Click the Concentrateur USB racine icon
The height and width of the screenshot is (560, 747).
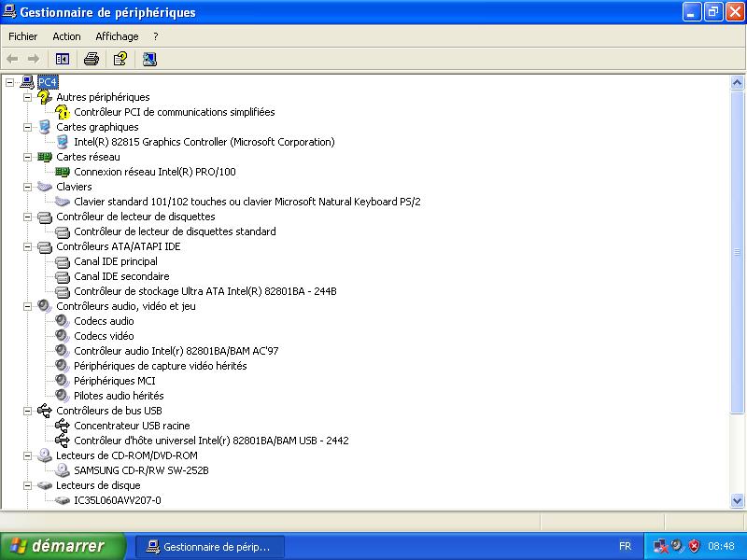tap(63, 426)
